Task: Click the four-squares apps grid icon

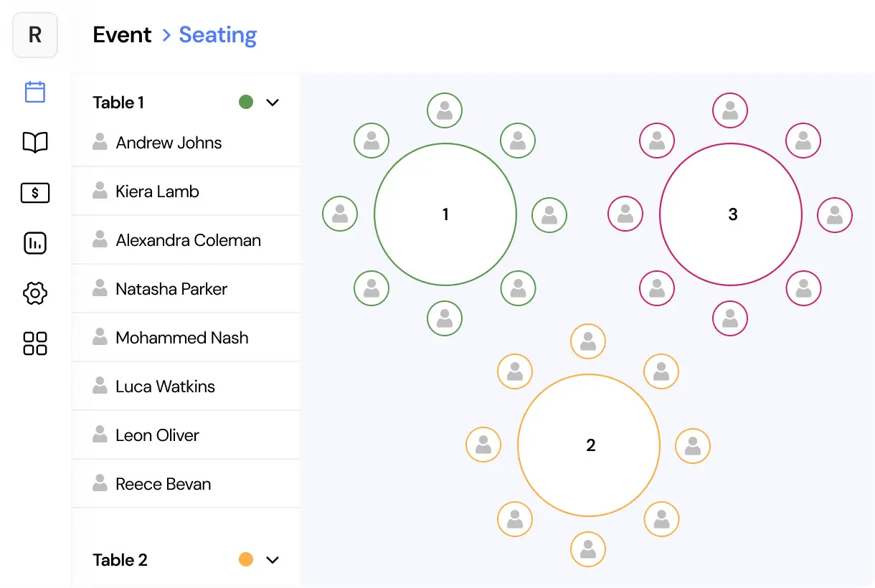Action: click(35, 343)
